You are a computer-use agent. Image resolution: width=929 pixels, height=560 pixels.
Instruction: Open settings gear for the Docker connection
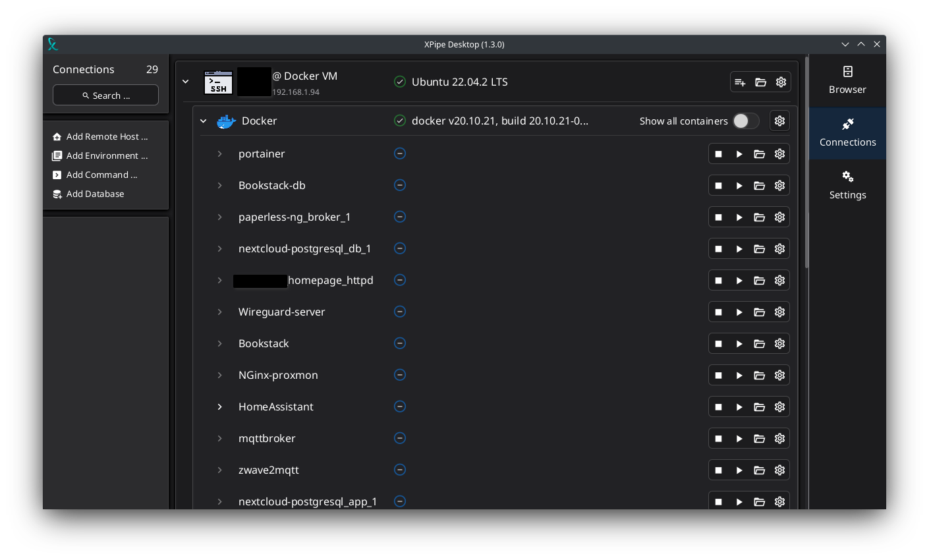(779, 121)
